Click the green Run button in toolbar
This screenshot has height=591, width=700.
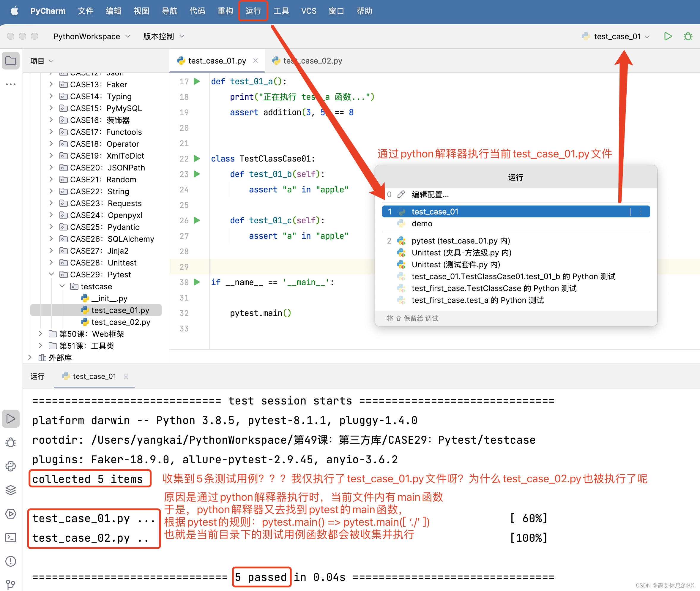pyautogui.click(x=668, y=36)
